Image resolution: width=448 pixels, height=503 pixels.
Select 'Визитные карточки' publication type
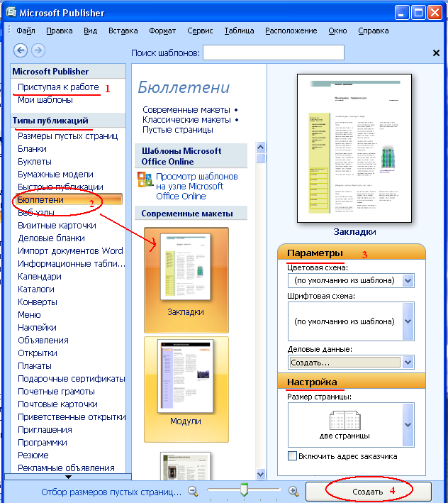click(57, 226)
